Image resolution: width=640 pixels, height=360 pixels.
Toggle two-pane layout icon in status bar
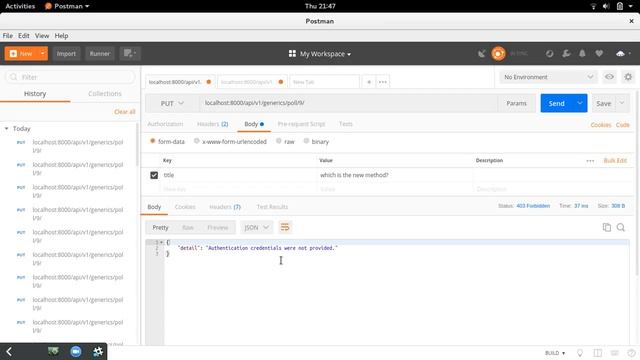[598, 353]
